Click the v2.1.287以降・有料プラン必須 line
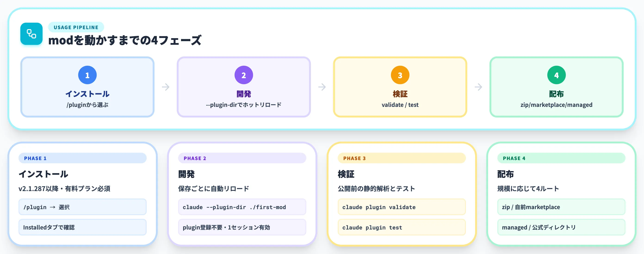Screen dimensions: 644x254 click(x=64, y=189)
